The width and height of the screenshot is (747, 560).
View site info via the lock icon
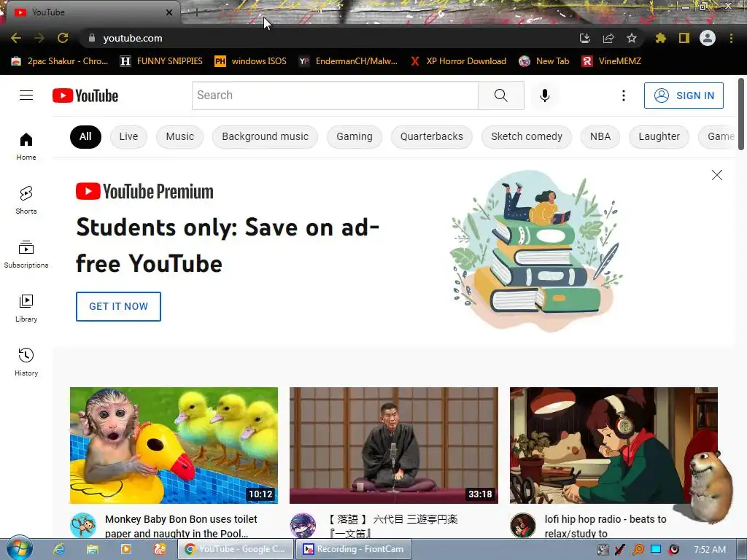[92, 38]
